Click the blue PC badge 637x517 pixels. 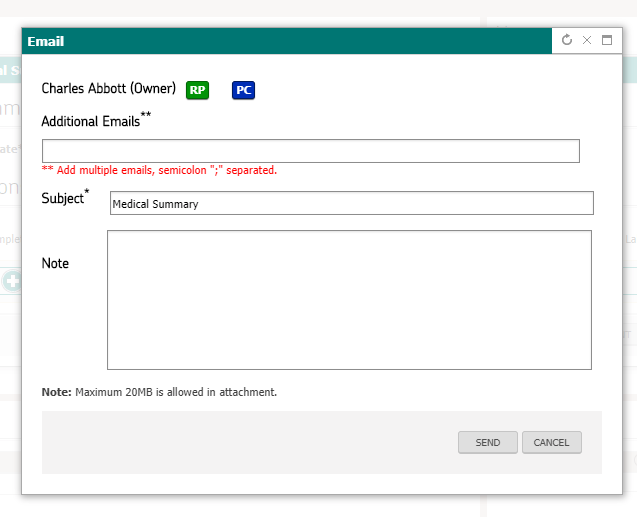pyautogui.click(x=243, y=90)
